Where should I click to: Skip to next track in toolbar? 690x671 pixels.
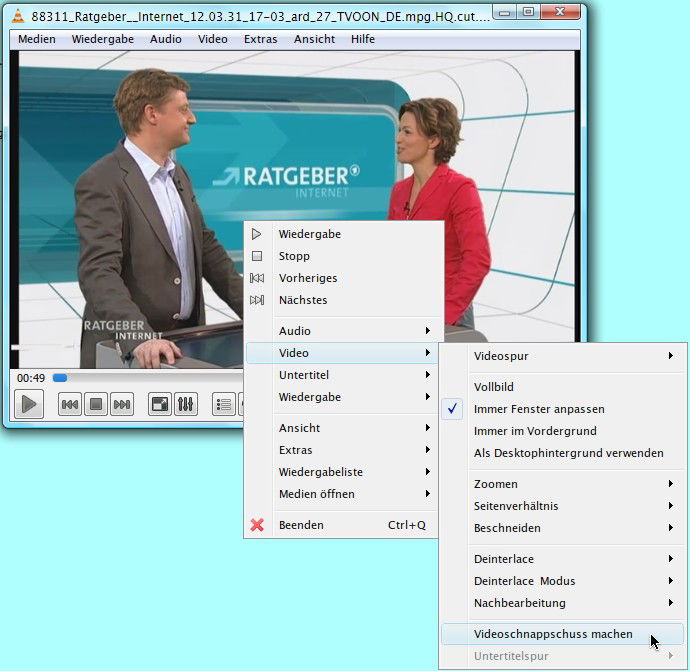(x=122, y=404)
